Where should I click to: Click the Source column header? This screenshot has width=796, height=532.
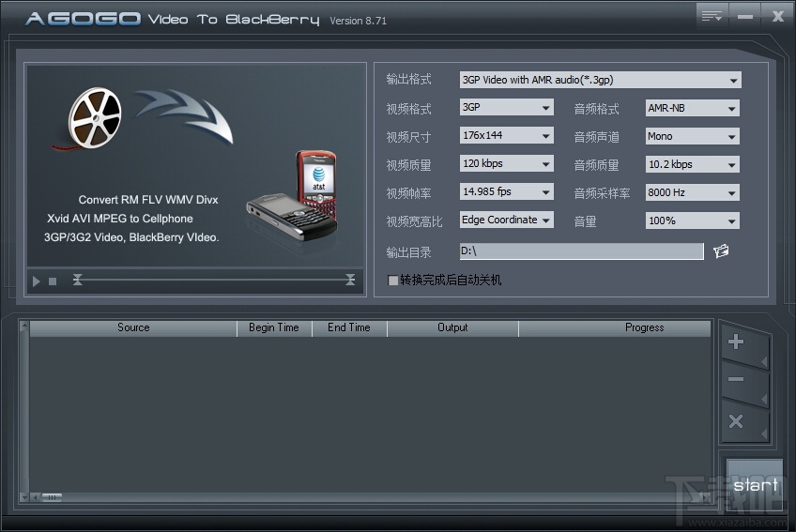coord(133,328)
